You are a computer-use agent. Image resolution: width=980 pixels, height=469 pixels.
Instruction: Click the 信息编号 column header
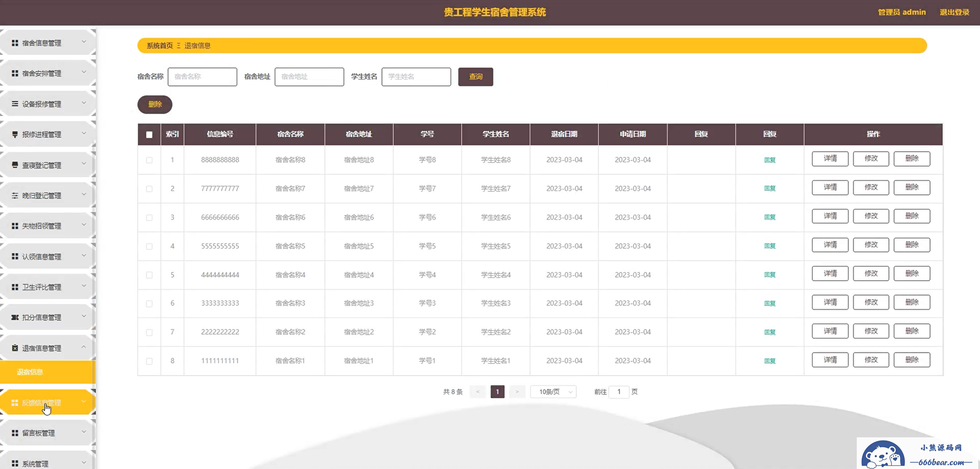coord(220,134)
